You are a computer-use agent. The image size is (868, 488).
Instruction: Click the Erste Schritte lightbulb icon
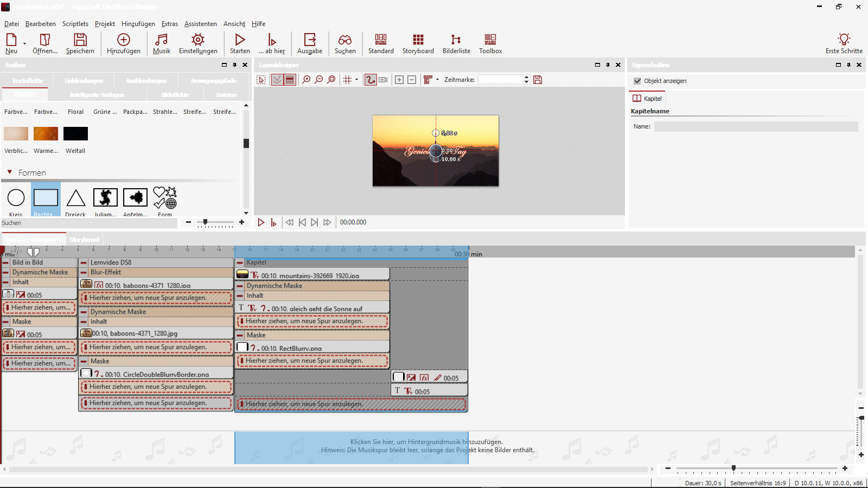(x=844, y=43)
